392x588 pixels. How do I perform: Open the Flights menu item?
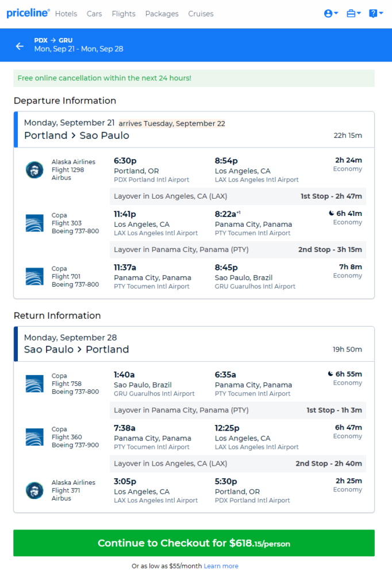coord(124,14)
